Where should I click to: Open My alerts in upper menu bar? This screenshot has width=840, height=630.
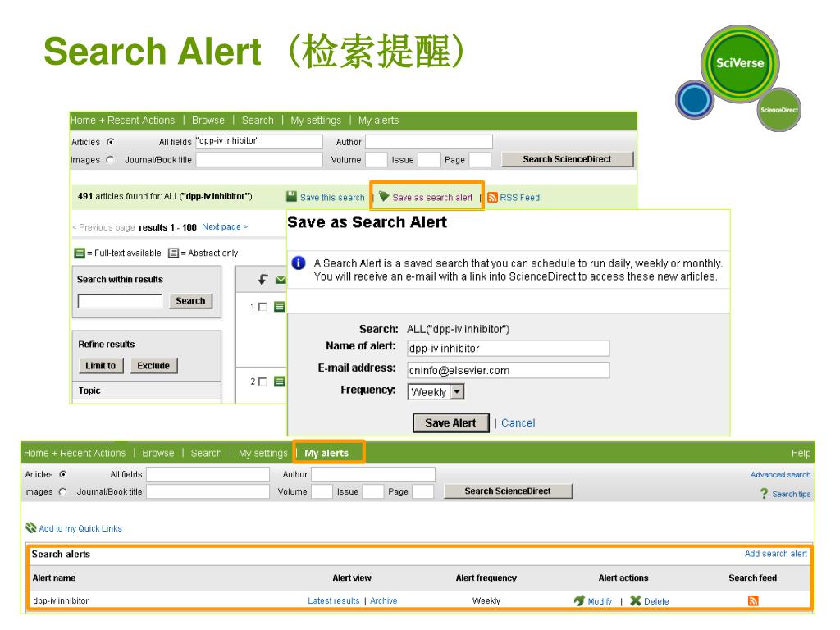pyautogui.click(x=378, y=120)
